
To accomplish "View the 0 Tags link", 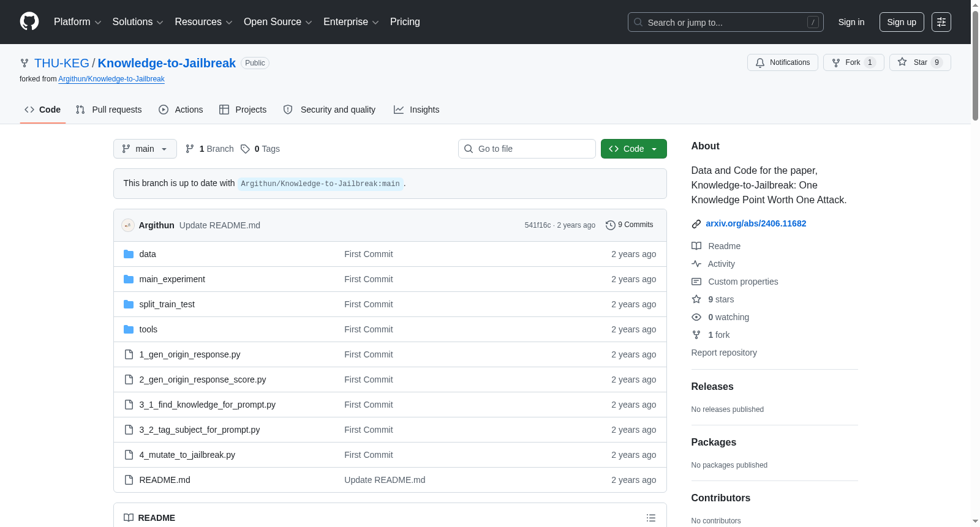I will [260, 149].
